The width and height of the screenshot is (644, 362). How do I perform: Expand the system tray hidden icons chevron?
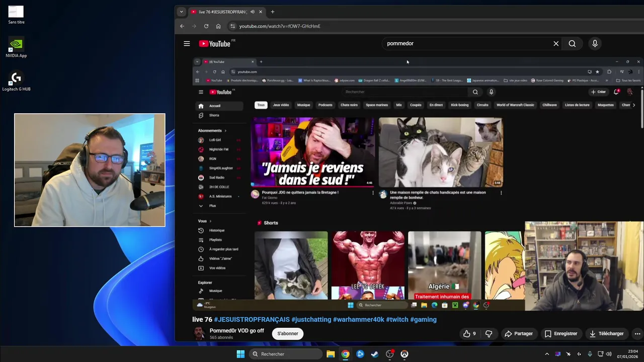click(547, 354)
